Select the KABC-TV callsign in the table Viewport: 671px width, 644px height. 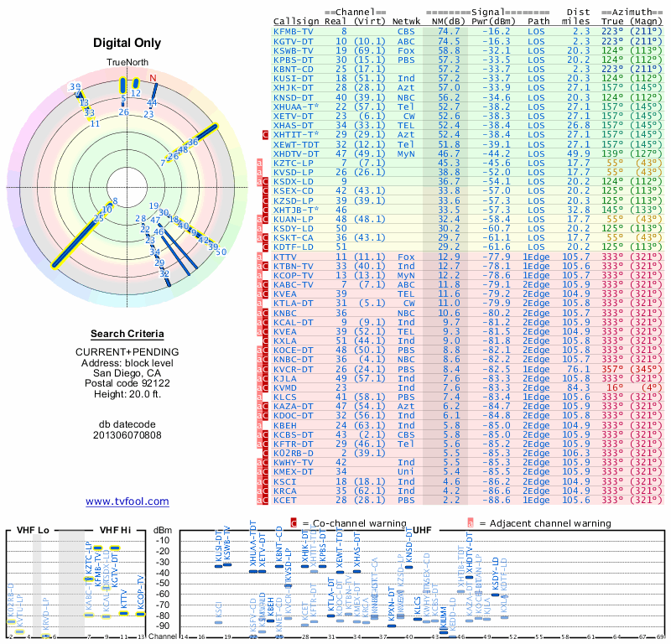coord(293,284)
